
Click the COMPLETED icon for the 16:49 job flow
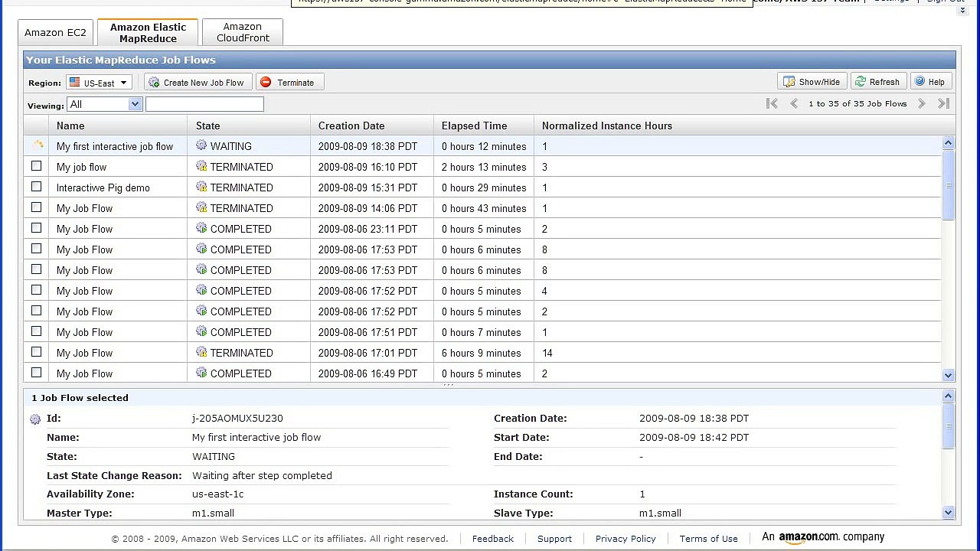[x=201, y=373]
